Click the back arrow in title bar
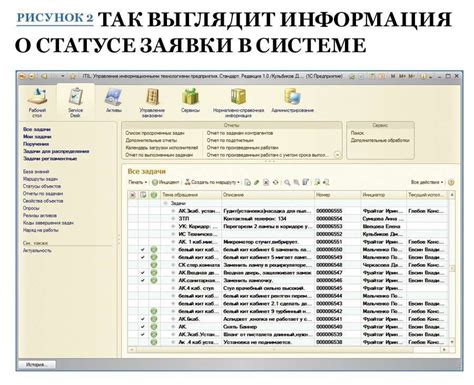474x385 pixels. [x=44, y=76]
